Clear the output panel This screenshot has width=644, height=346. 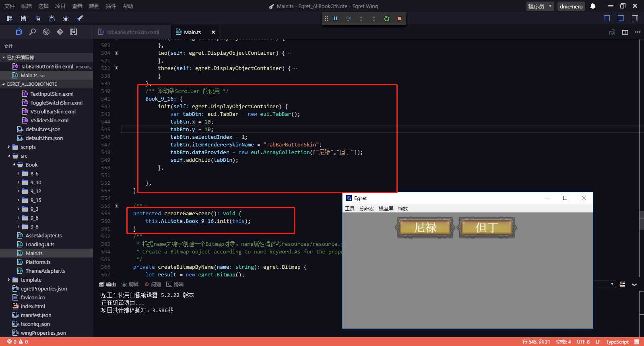[622, 284]
